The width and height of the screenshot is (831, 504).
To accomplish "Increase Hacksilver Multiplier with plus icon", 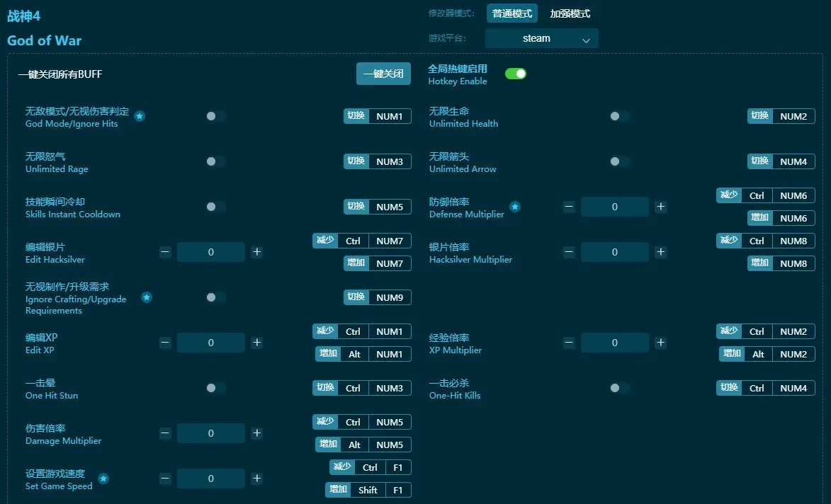I will tap(661, 252).
